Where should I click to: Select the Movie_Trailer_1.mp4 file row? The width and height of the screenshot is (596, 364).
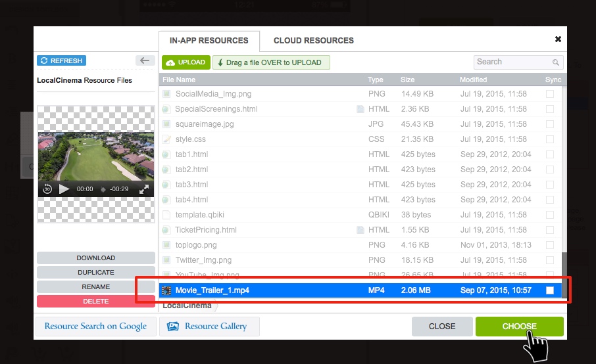(360, 290)
